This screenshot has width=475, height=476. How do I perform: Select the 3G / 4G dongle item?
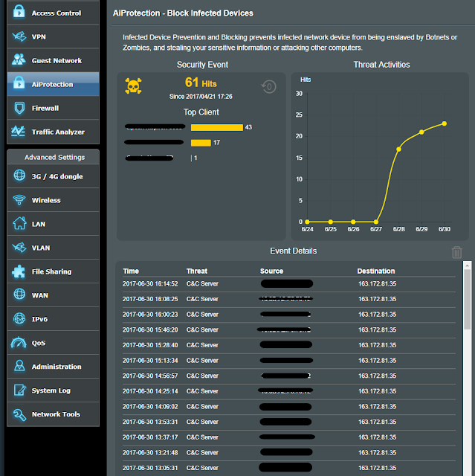[53, 176]
